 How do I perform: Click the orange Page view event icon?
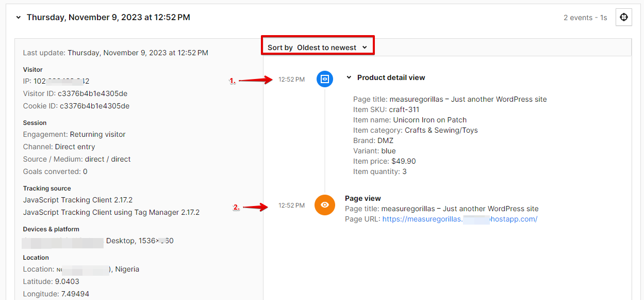[324, 205]
